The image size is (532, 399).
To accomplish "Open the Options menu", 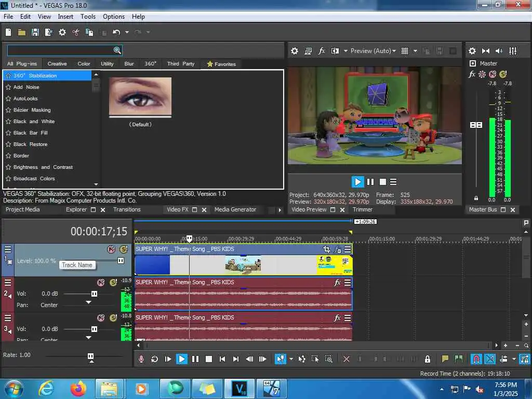I will 114,17.
